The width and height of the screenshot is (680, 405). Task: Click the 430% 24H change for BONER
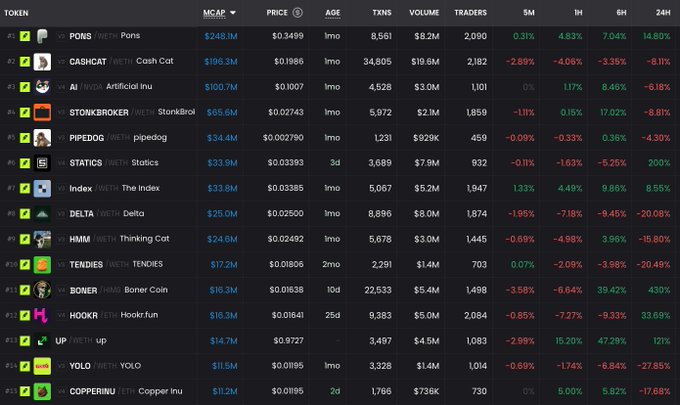659,290
